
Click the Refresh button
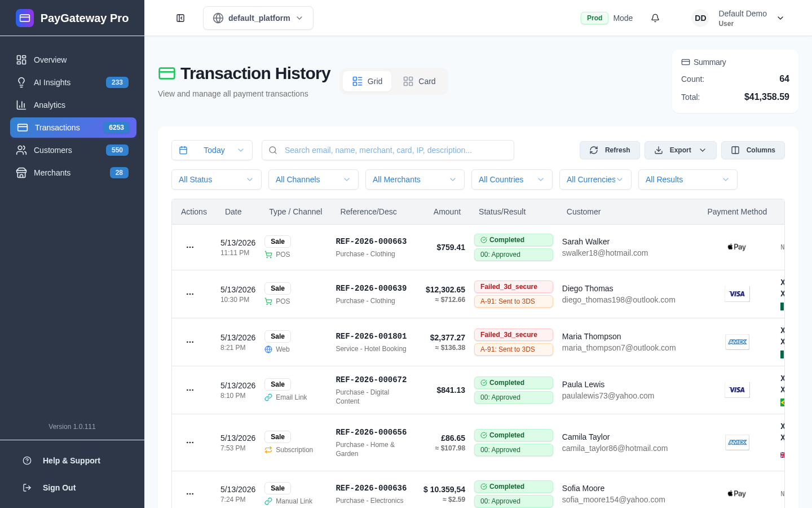(x=610, y=150)
